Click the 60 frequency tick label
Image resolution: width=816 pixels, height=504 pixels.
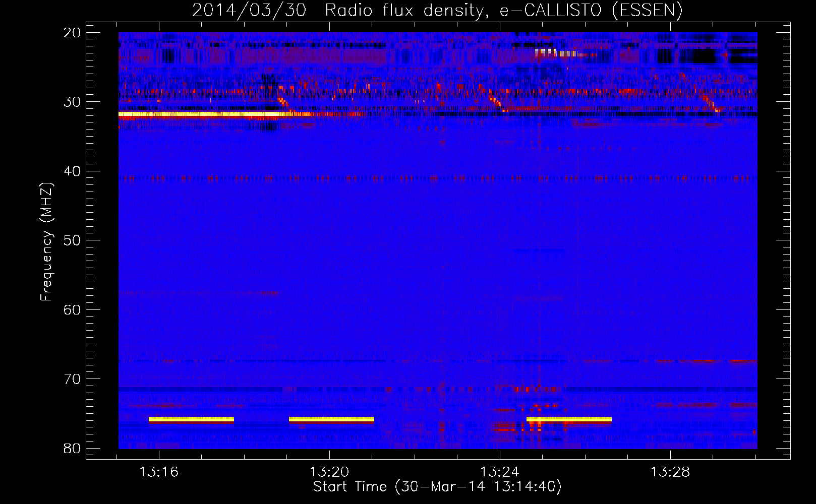pos(73,309)
